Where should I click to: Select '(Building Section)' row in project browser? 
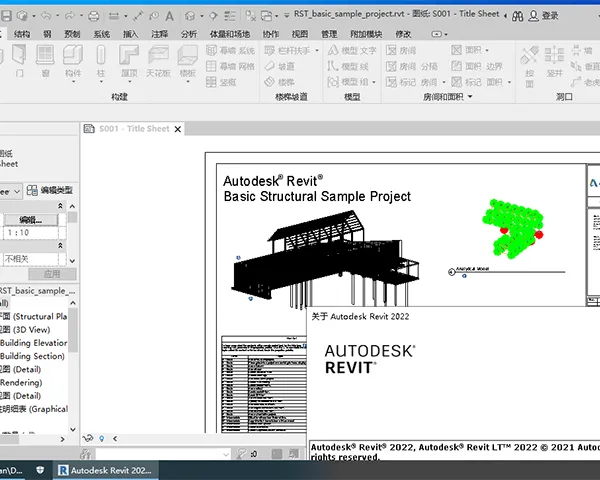[34, 356]
